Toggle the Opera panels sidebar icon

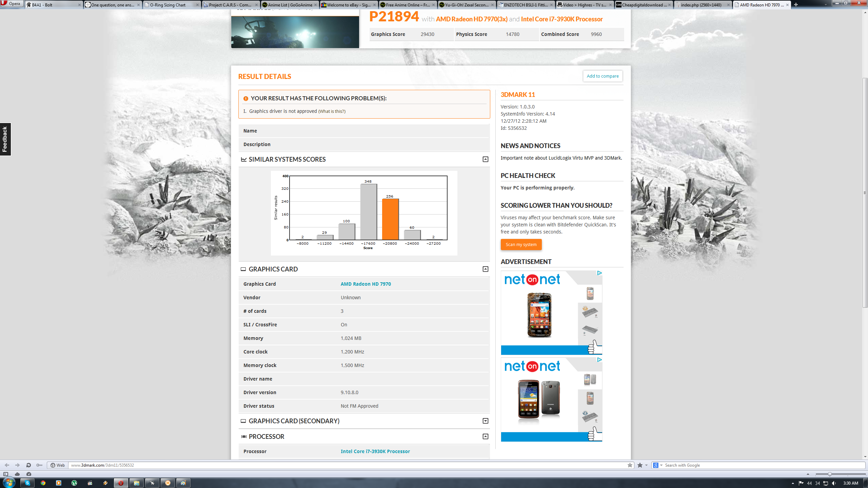(5, 474)
